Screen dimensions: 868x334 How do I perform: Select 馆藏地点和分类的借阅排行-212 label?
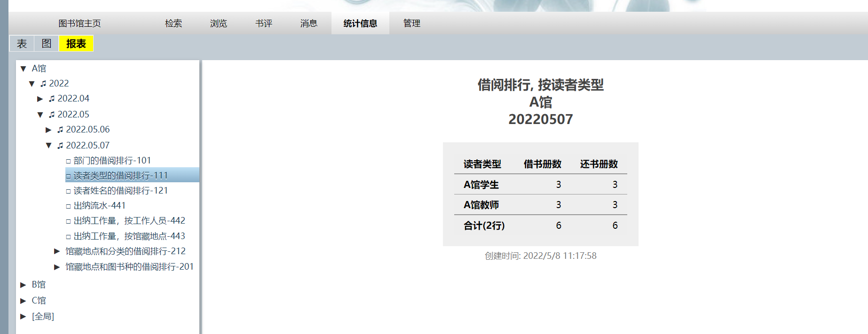point(126,251)
